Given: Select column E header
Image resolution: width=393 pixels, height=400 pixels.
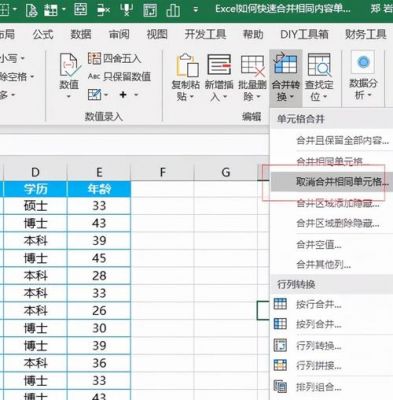Looking at the screenshot, I should (x=99, y=172).
